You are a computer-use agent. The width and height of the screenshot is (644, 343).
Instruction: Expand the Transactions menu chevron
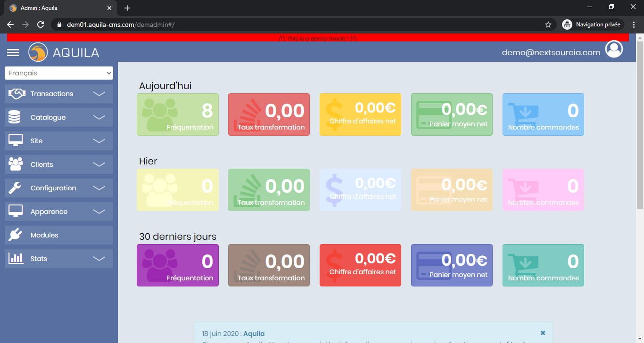[x=99, y=93]
